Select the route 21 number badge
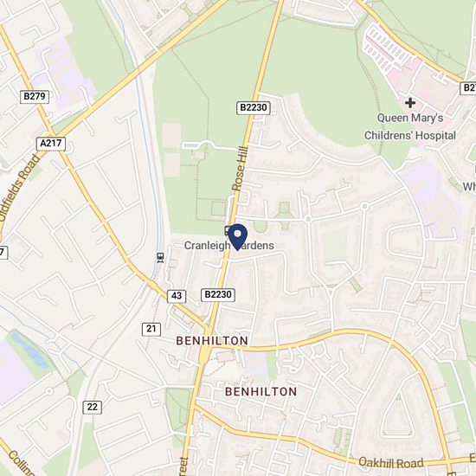This screenshot has height=476, width=476. (151, 329)
